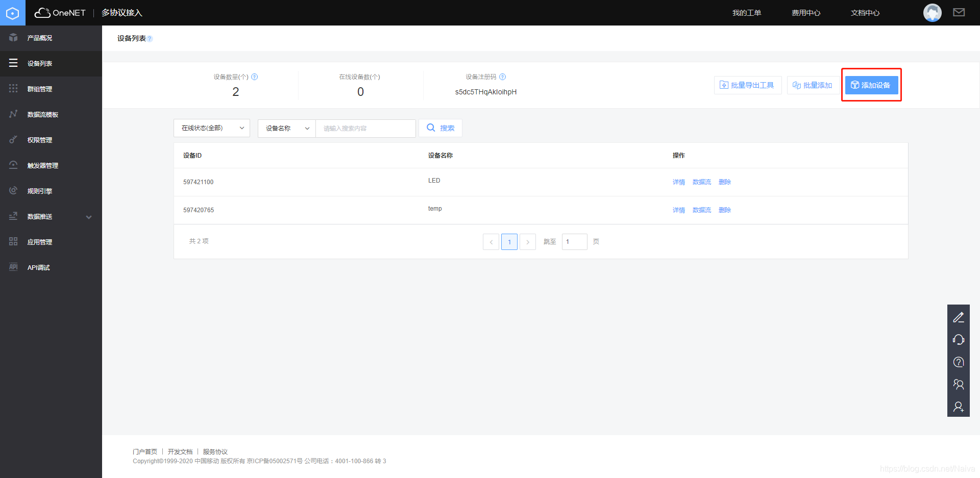
Task: View 详情 for the LED device
Action: 678,182
